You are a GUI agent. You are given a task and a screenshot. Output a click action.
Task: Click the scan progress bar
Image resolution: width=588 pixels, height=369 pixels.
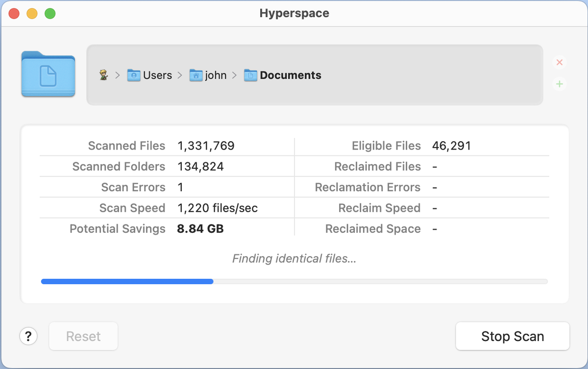pyautogui.click(x=294, y=281)
